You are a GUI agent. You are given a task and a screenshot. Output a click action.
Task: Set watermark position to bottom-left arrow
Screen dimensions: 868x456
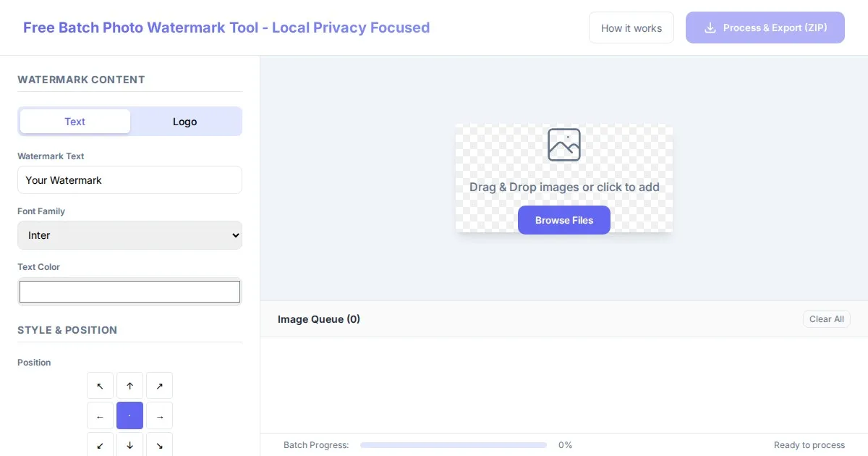100,444
